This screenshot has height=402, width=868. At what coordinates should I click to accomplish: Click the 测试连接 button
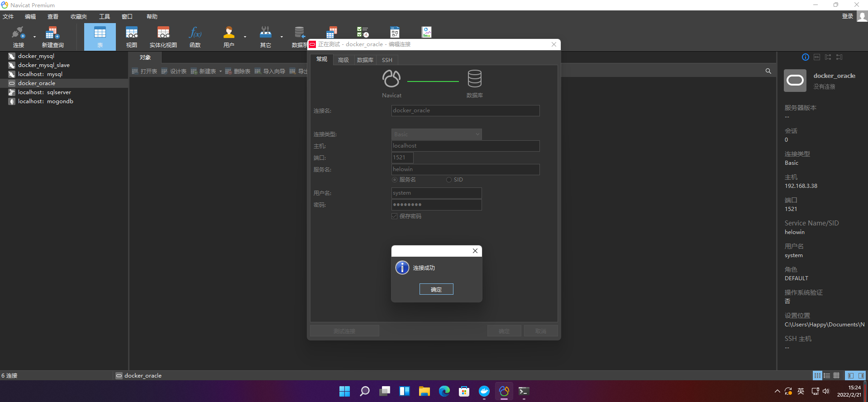pyautogui.click(x=344, y=331)
